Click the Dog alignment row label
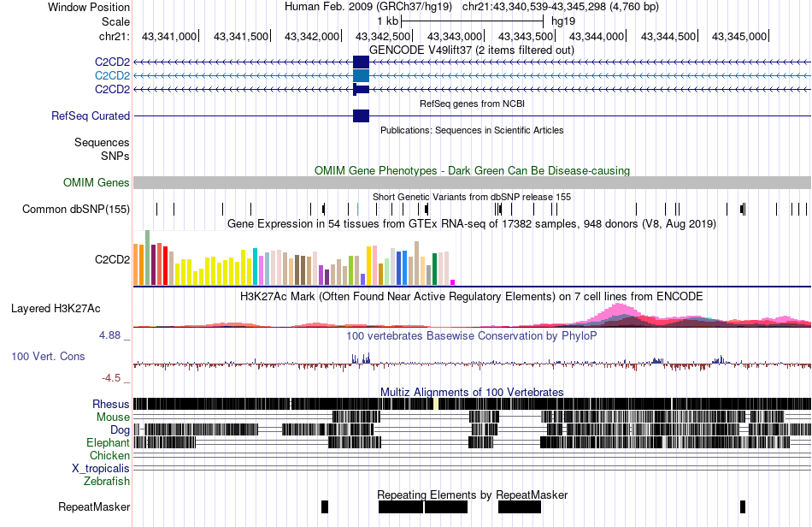The image size is (812, 527). (120, 430)
